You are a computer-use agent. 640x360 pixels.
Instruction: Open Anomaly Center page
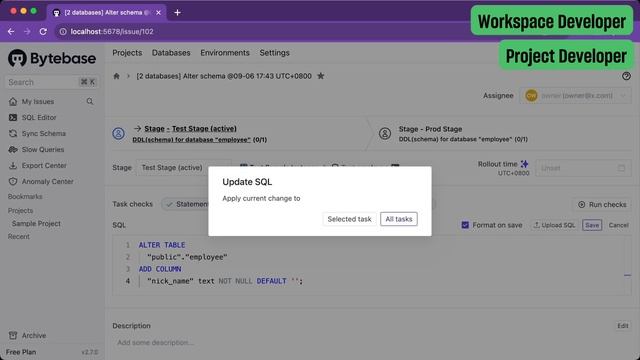pos(47,181)
